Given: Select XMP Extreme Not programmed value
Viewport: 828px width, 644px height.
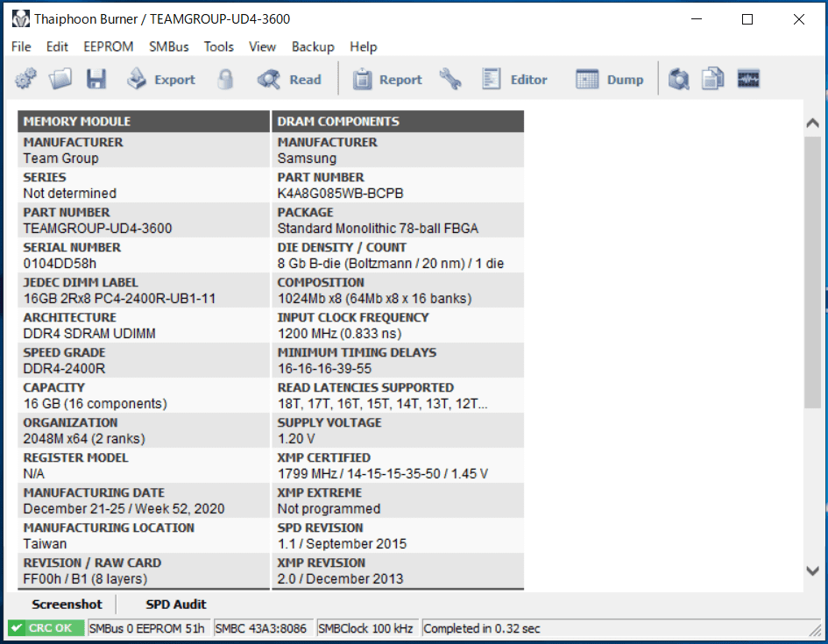Looking at the screenshot, I should 329,509.
